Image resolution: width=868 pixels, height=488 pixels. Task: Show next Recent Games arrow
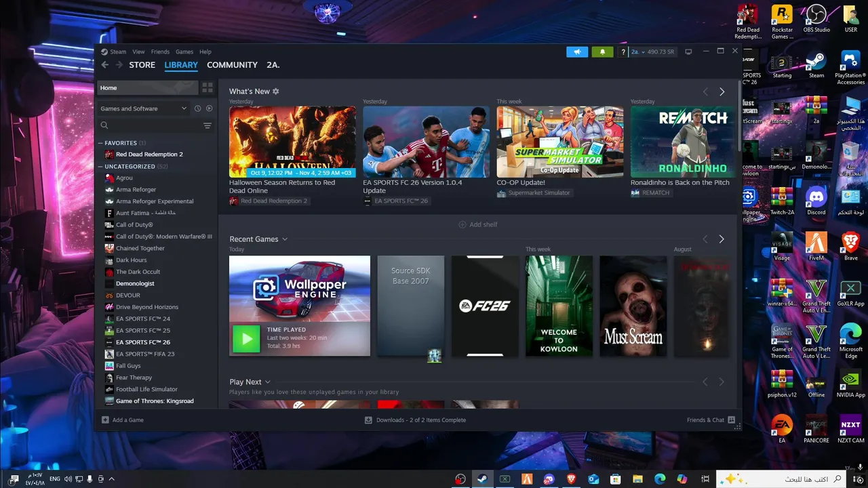(722, 239)
